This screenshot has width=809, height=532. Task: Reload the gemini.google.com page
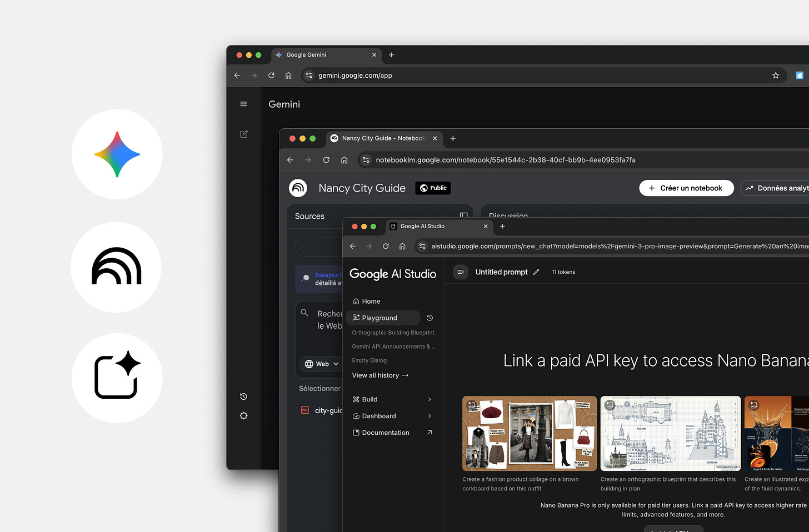tap(271, 76)
